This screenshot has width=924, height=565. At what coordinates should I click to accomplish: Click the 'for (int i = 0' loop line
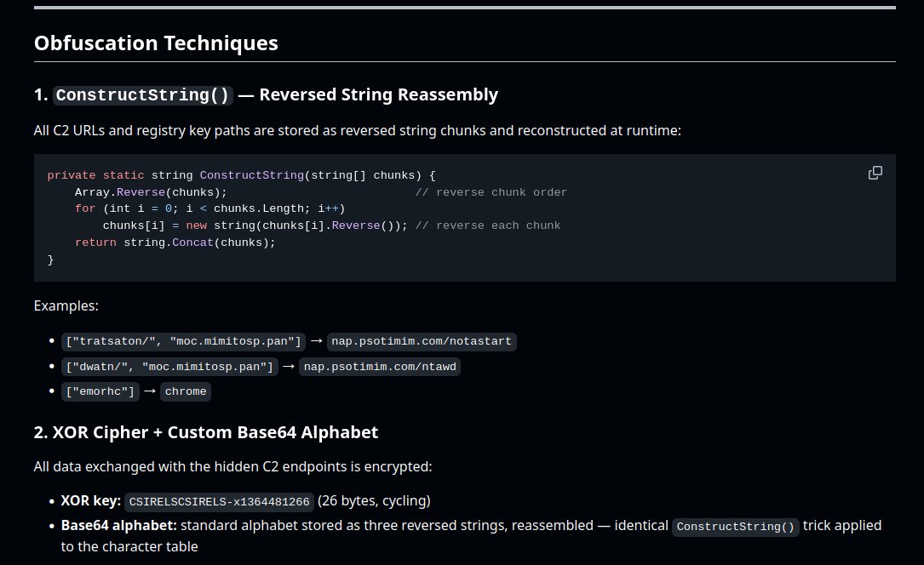209,208
